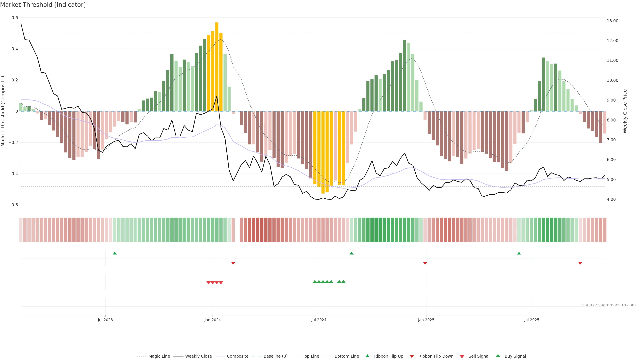644x362 pixels.
Task: Click the Jan 2024 x-axis label
Action: (x=212, y=320)
